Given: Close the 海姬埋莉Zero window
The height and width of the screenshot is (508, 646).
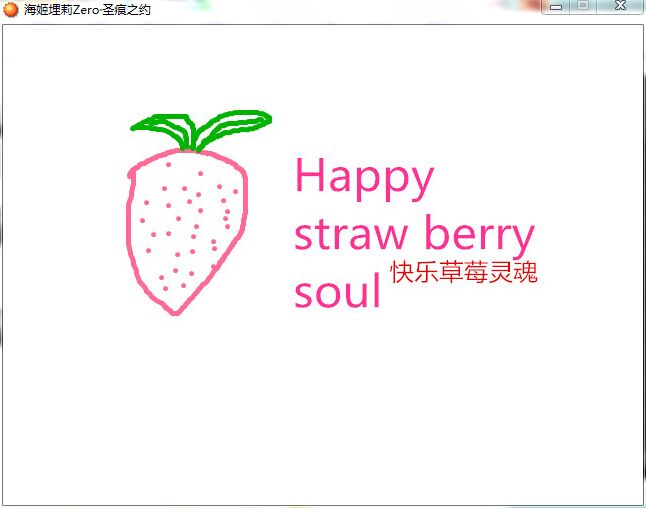Looking at the screenshot, I should (x=621, y=6).
